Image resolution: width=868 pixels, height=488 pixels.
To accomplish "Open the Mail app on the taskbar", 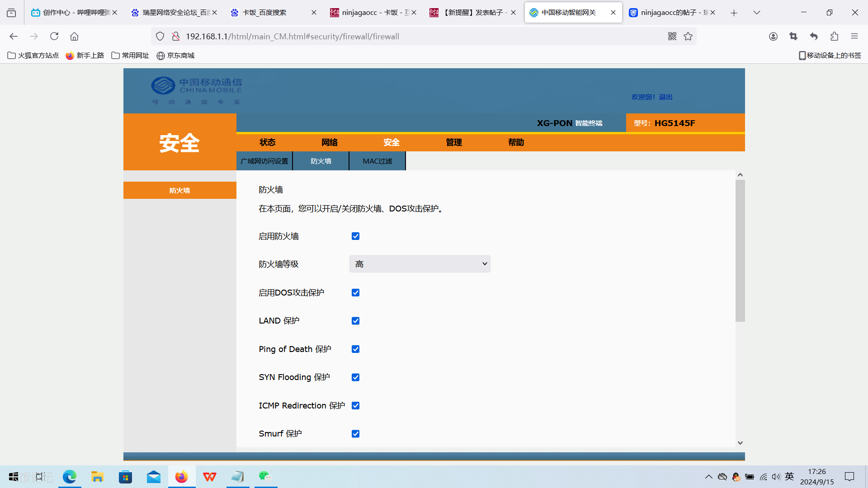I will [x=154, y=477].
